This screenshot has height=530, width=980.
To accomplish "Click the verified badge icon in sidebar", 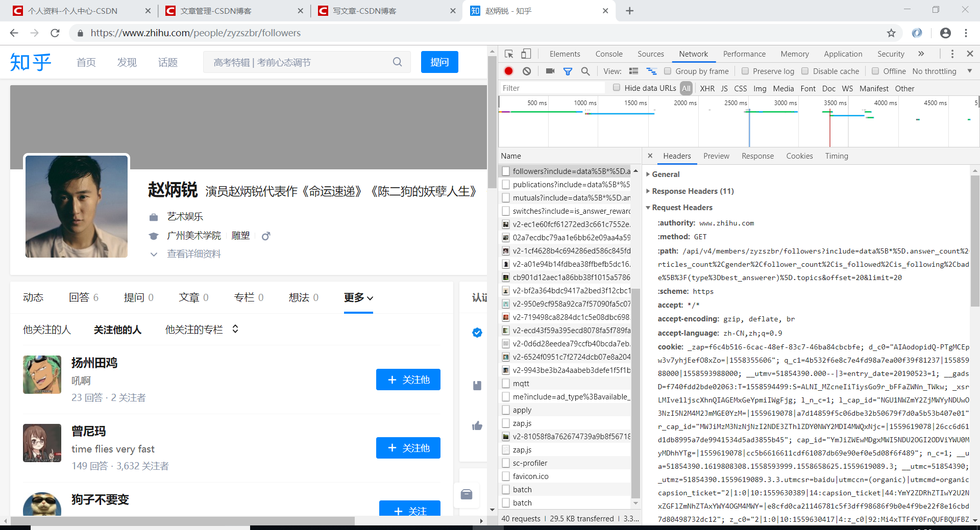I will pyautogui.click(x=477, y=333).
